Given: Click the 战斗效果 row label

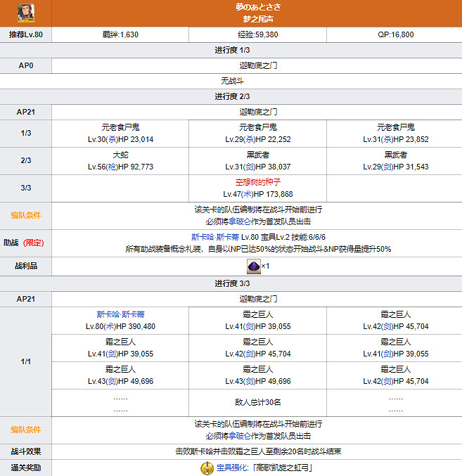Looking at the screenshot, I should pos(26,451).
